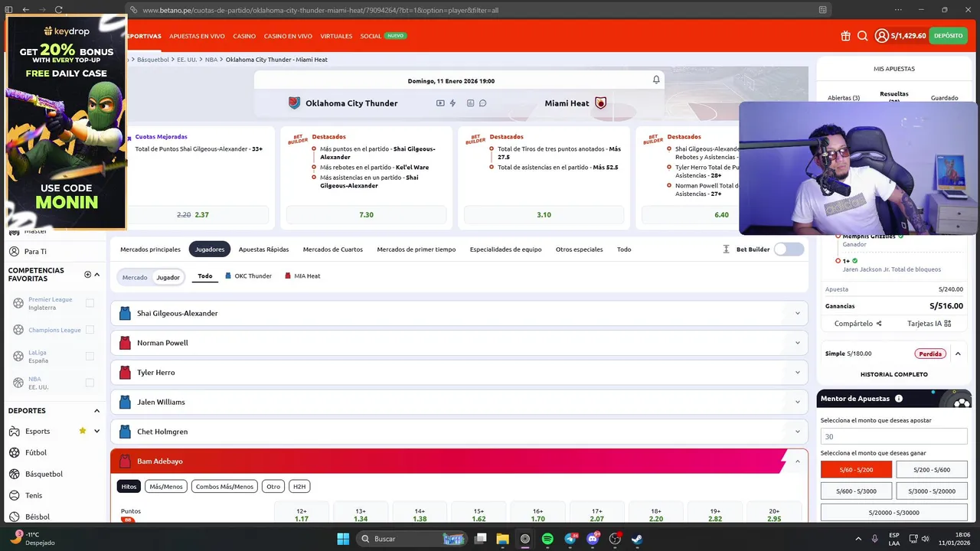Pick Bam Adebayo 15+ points at 1.62

click(479, 514)
